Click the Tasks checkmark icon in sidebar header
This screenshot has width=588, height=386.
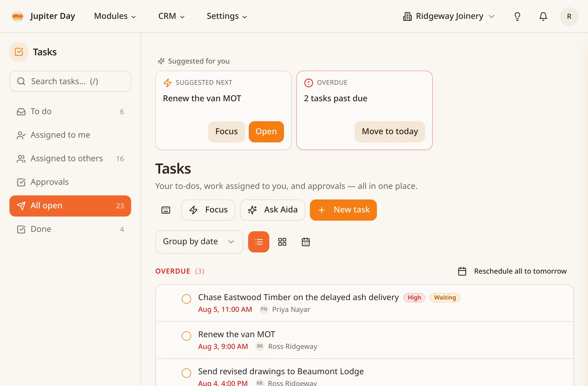click(19, 52)
